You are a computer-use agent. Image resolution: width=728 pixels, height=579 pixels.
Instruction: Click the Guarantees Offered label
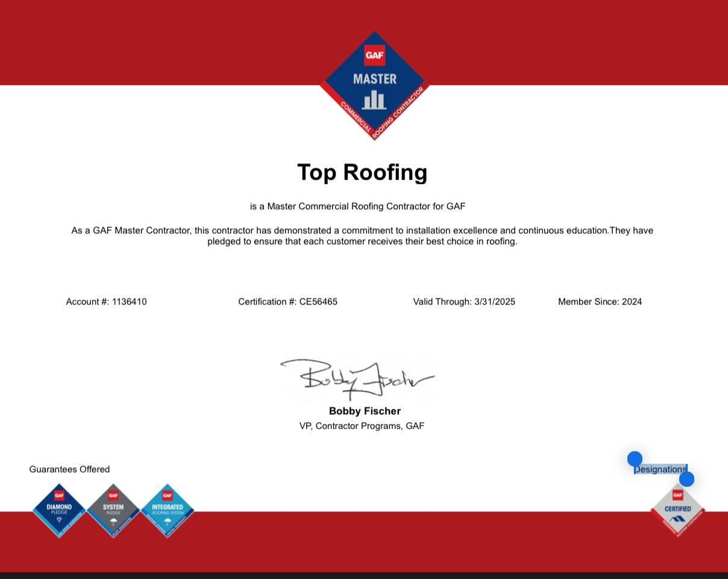69,469
